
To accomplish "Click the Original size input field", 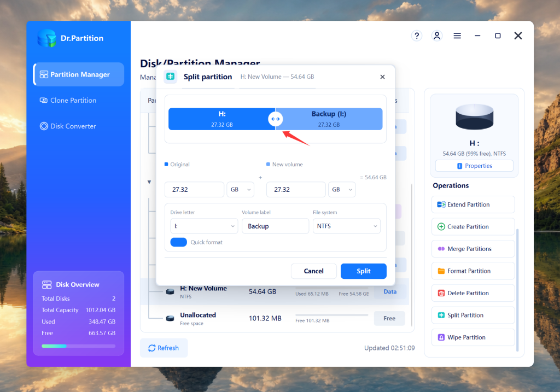I will pos(194,190).
